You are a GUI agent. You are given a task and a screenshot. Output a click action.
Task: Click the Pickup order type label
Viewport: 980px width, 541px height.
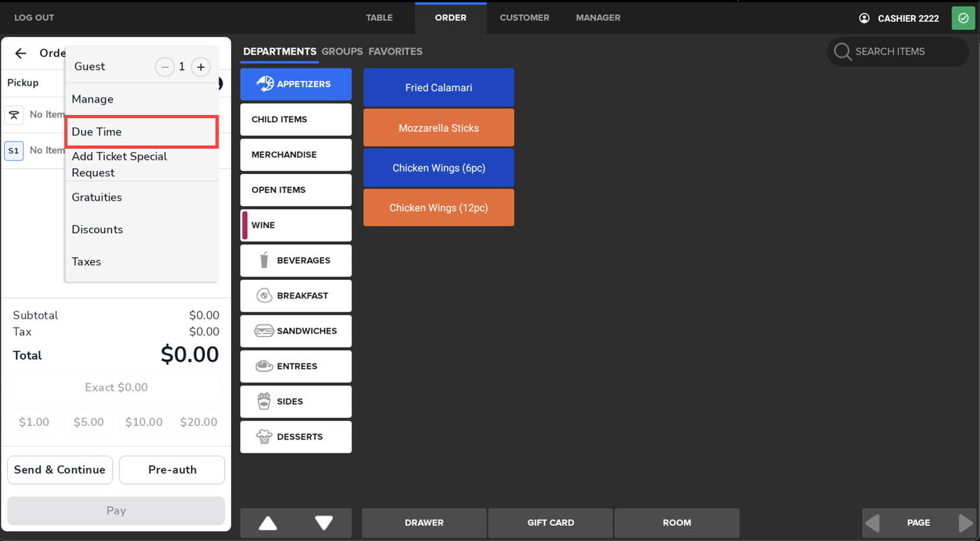pos(23,83)
